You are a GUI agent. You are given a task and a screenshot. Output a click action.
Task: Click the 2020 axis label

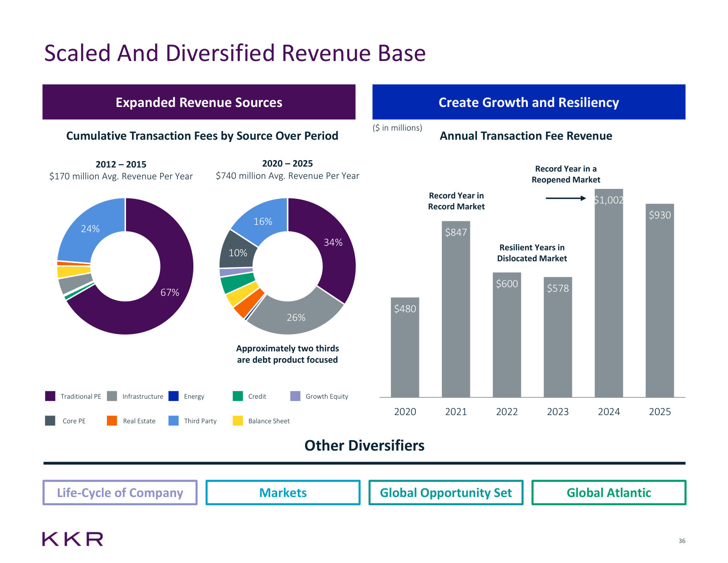[405, 411]
